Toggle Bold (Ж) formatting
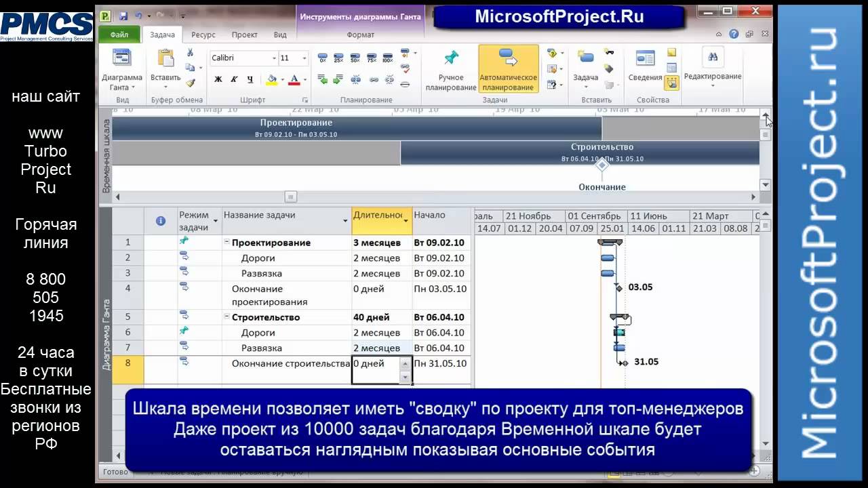This screenshot has height=488, width=868. pos(218,79)
